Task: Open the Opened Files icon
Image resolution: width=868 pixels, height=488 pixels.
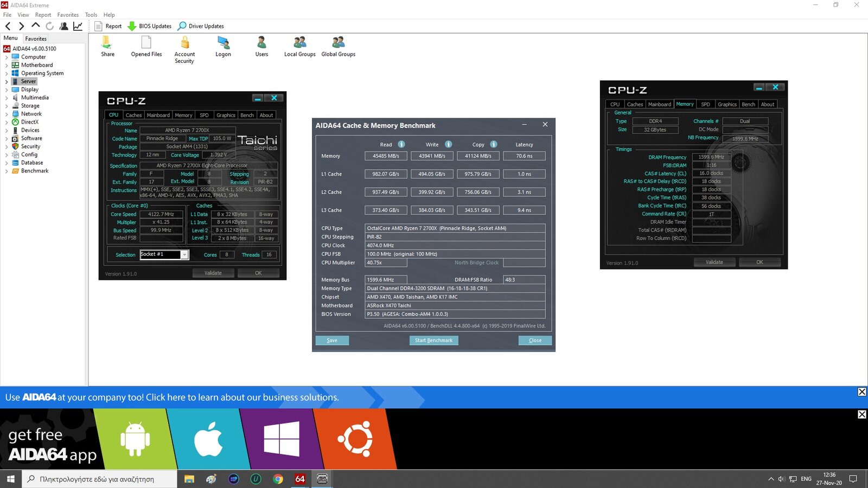Action: [146, 47]
